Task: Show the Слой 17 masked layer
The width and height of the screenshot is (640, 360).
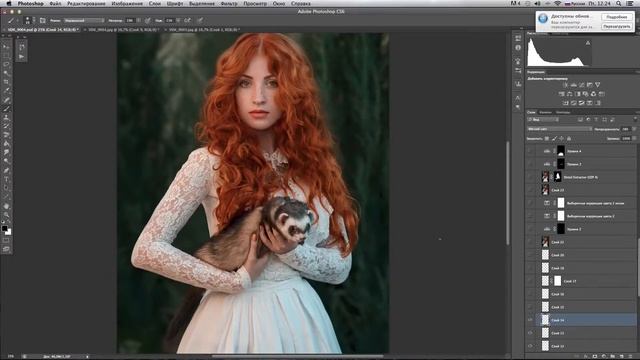Action: 530,281
